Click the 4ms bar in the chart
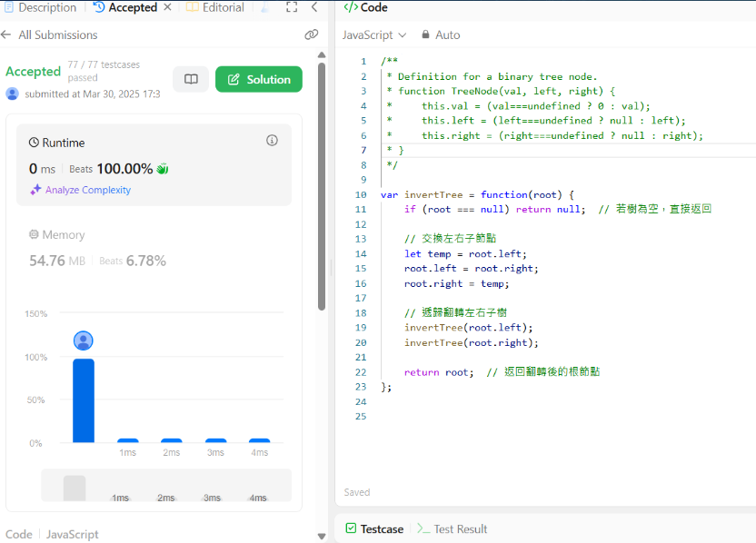Screen dimensions: 756x543 [x=259, y=440]
